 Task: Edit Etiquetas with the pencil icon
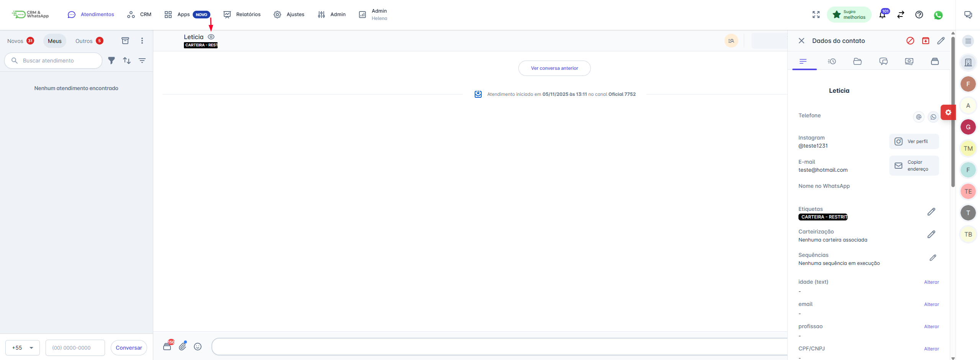[x=931, y=212]
